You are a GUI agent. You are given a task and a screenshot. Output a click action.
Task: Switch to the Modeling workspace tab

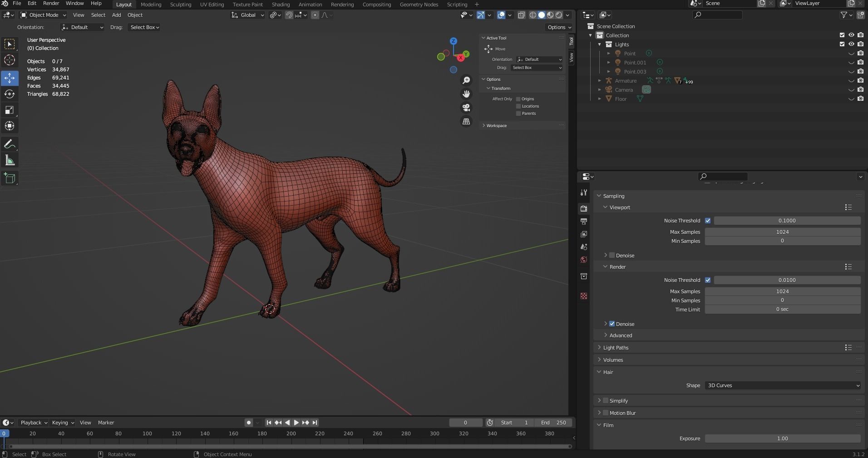(151, 5)
